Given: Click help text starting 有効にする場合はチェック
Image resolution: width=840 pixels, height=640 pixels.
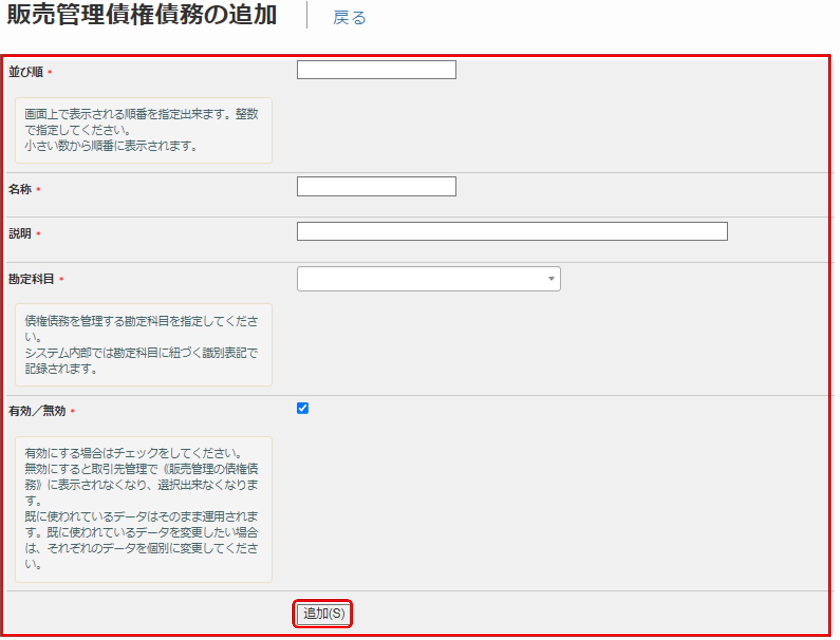Looking at the screenshot, I should click(142, 508).
